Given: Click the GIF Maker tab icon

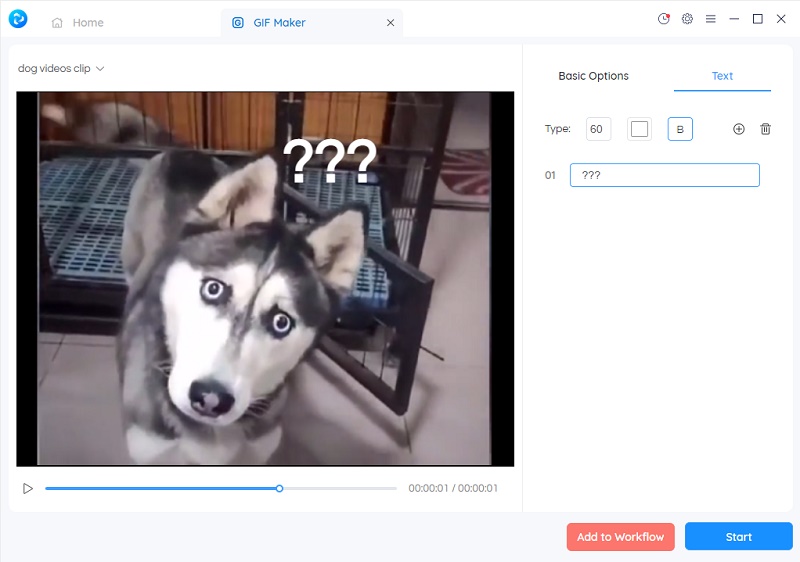Looking at the screenshot, I should (x=238, y=23).
